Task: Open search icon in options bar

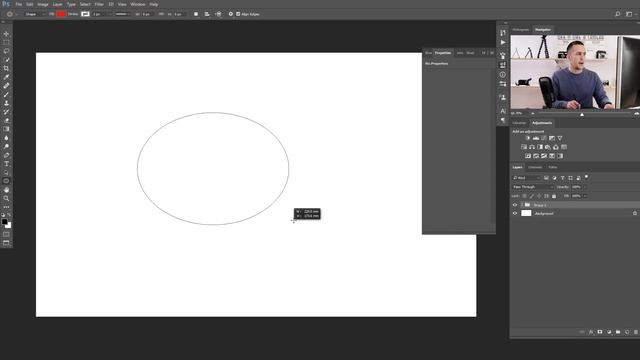Action: point(618,14)
